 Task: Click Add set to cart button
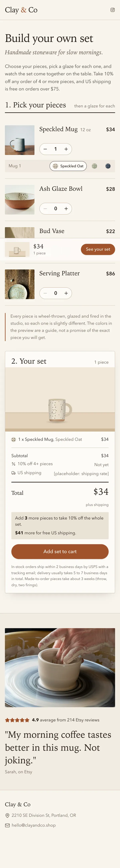coord(60,552)
